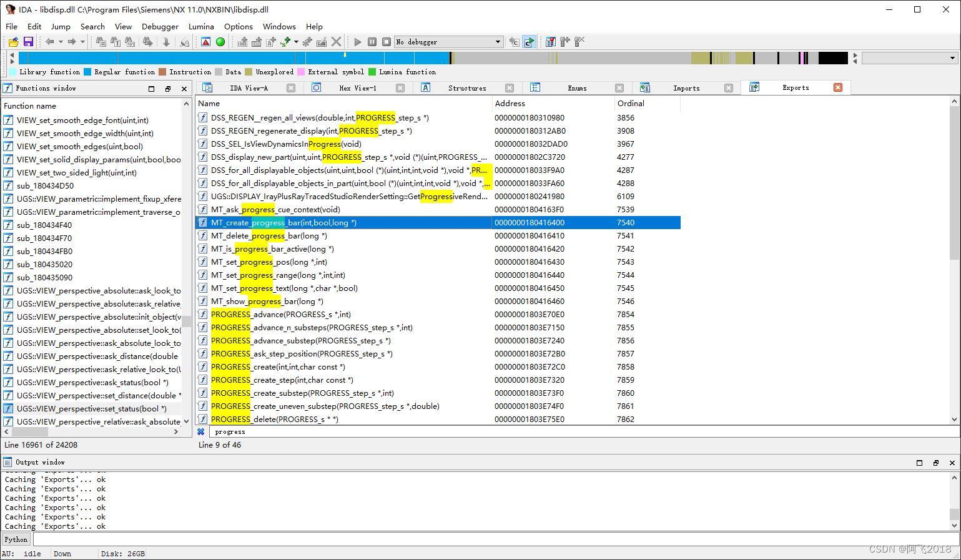
Task: Save the database using the disk icon
Action: tap(28, 41)
